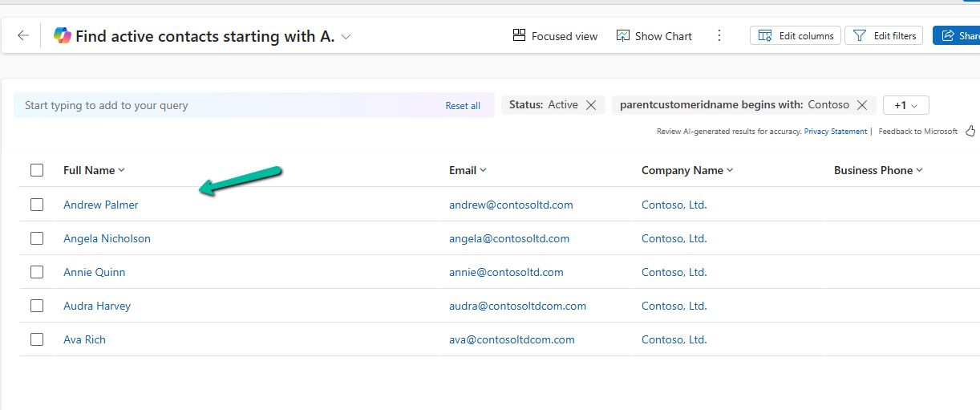Remove the parentcustomeridname Contoso filter chip
Viewport: 980px width, 410px height.
(862, 105)
